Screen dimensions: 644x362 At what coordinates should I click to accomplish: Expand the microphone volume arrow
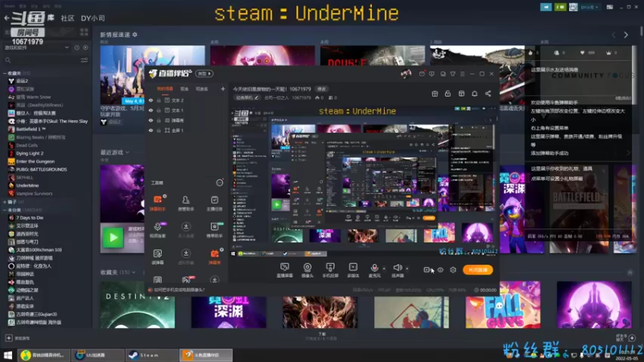tap(384, 269)
